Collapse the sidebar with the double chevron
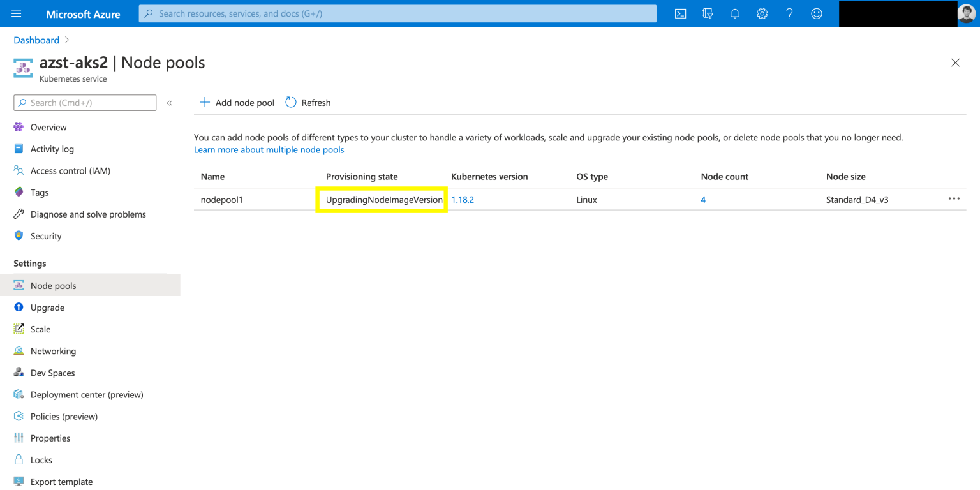 [170, 103]
